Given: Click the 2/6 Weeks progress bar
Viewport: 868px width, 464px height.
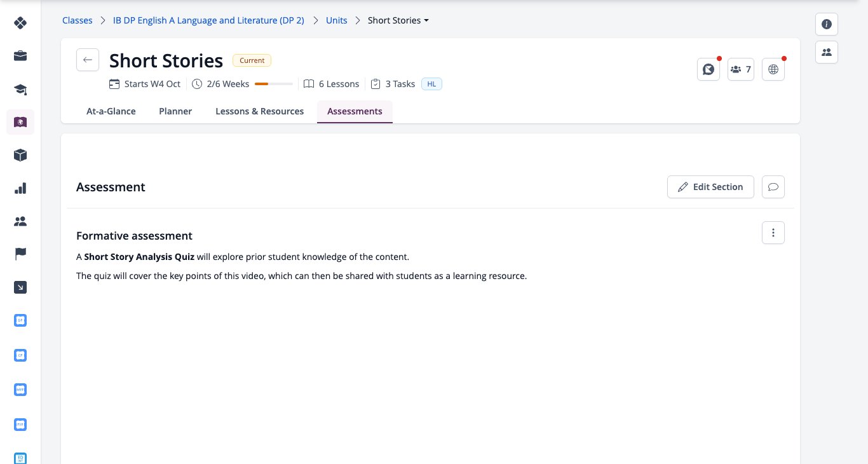Looking at the screenshot, I should coord(274,84).
